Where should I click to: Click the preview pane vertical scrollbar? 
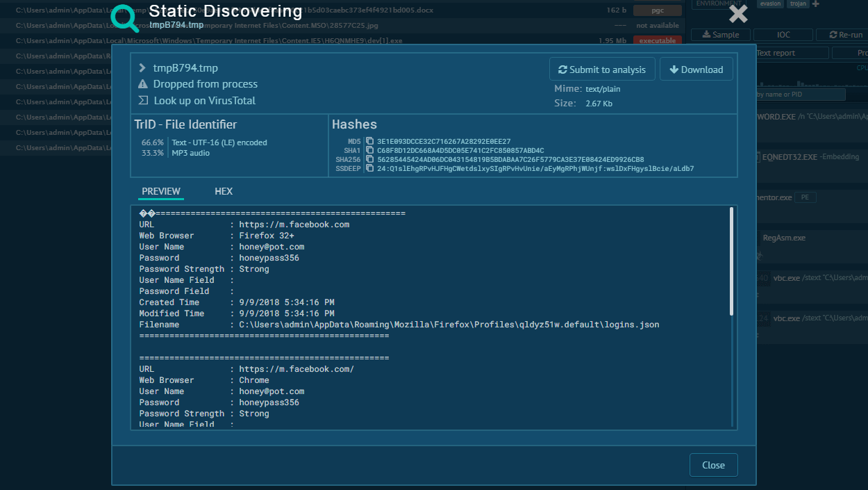[x=731, y=261]
